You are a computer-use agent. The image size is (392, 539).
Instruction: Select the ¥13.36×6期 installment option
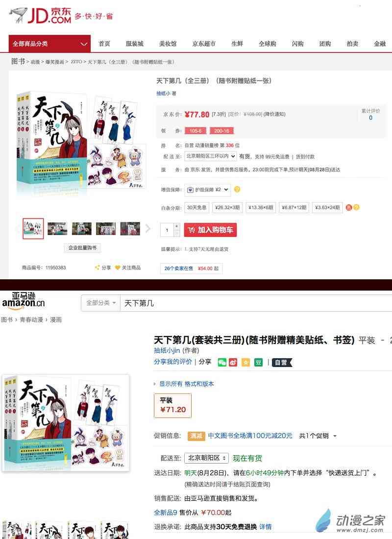[x=260, y=208]
